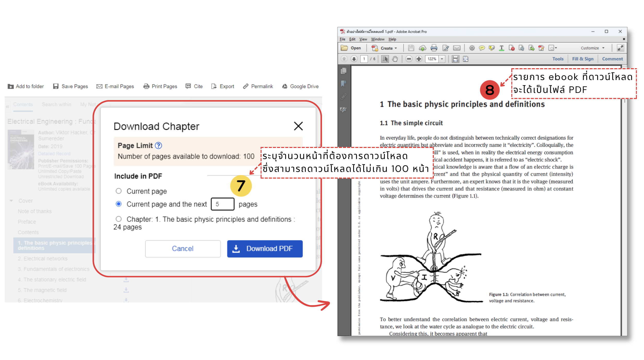Open the Edit menu in Acrobat
The image size is (644, 360).
point(352,39)
